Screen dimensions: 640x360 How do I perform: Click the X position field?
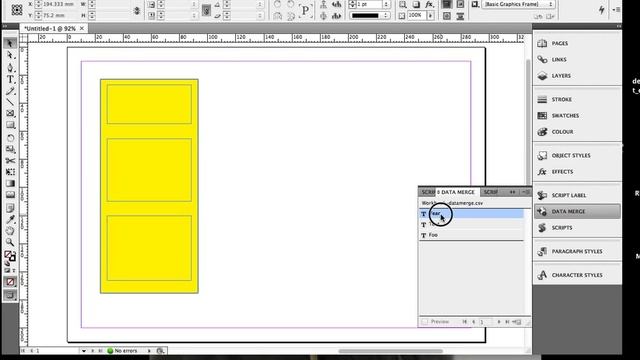pyautogui.click(x=58, y=4)
